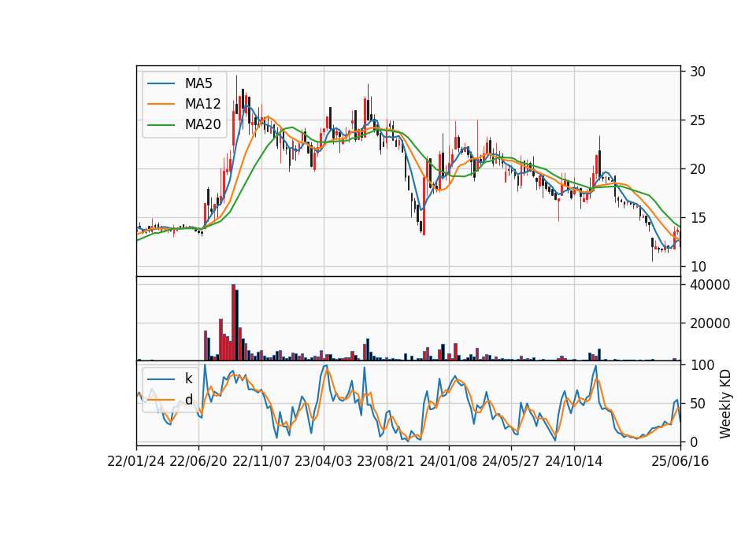Click the MA20 legend label

tap(202, 124)
